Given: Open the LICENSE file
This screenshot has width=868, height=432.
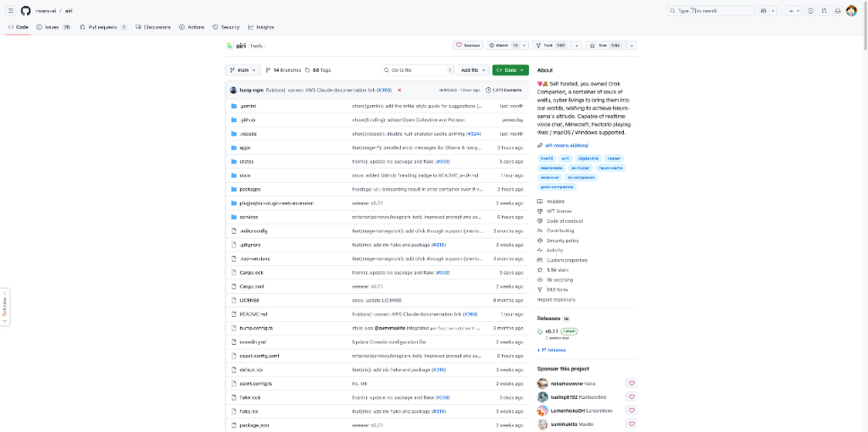Looking at the screenshot, I should [x=249, y=301].
